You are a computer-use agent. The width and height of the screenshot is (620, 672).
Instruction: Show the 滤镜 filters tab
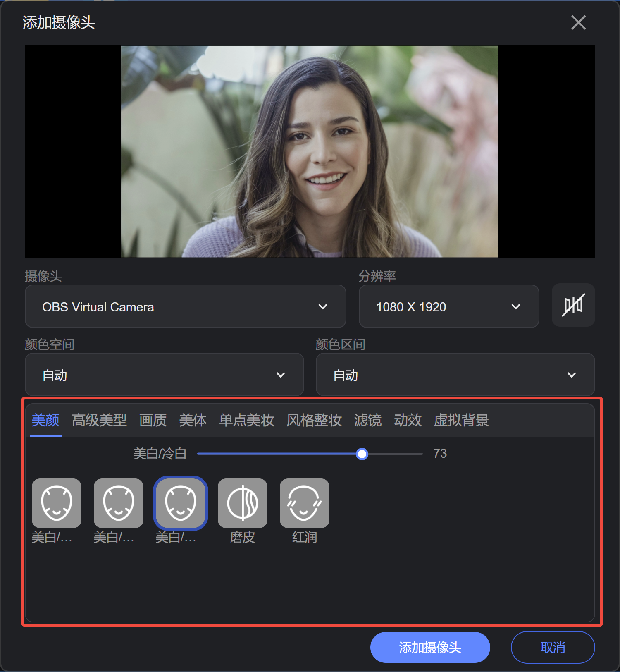pyautogui.click(x=368, y=420)
